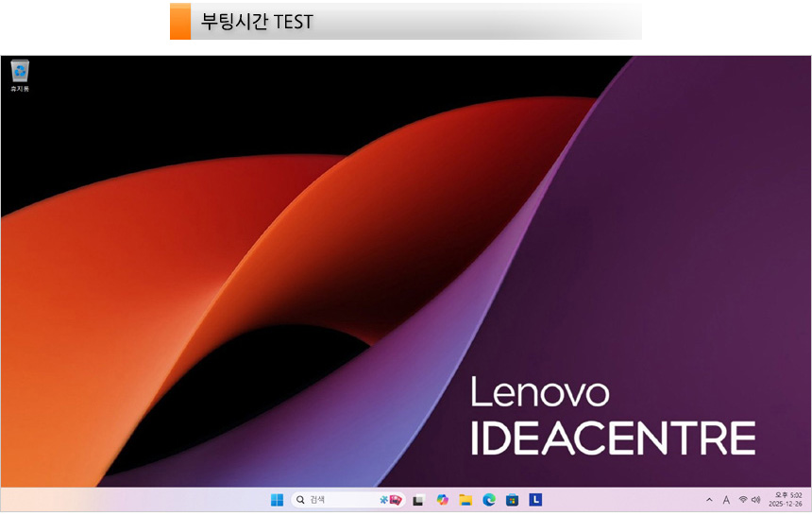Open the Lenovo app with L icon

[x=535, y=500]
